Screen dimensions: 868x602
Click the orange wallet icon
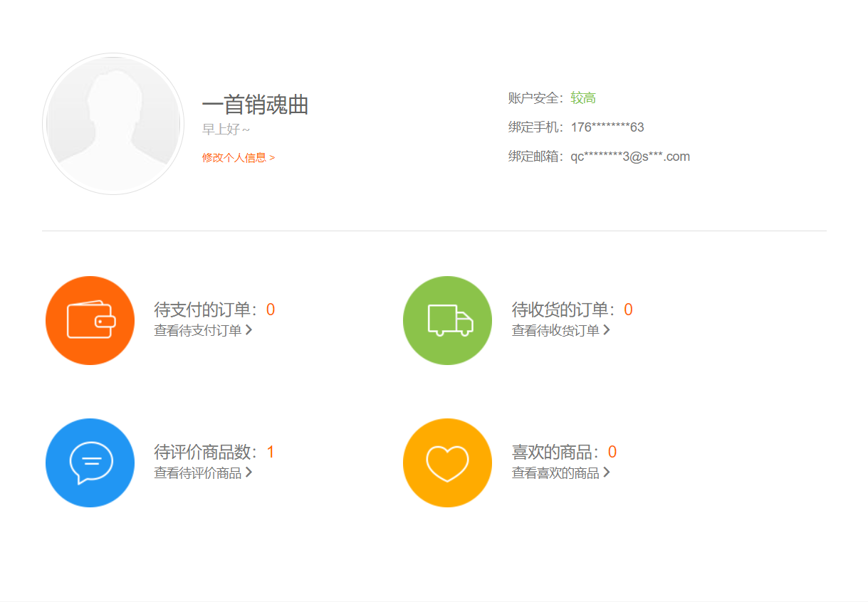(90, 320)
